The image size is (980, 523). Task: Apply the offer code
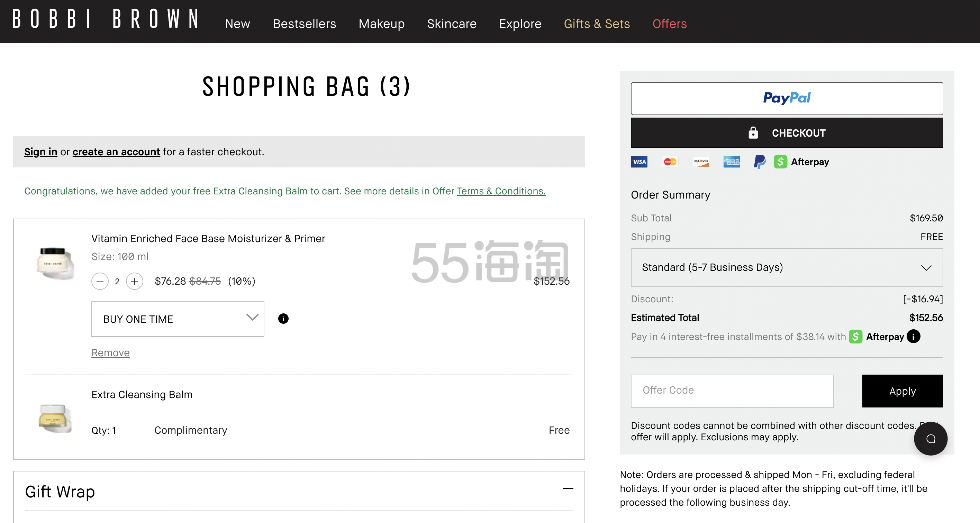pyautogui.click(x=902, y=391)
